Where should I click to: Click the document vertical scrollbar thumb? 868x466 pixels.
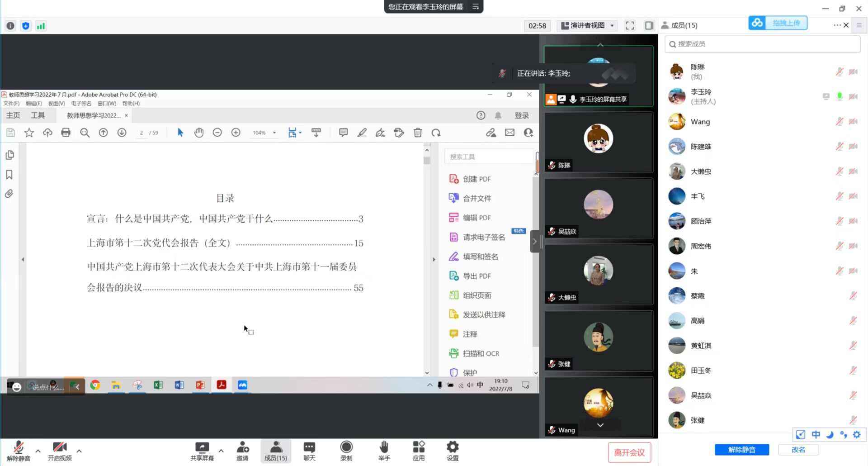pyautogui.click(x=427, y=160)
